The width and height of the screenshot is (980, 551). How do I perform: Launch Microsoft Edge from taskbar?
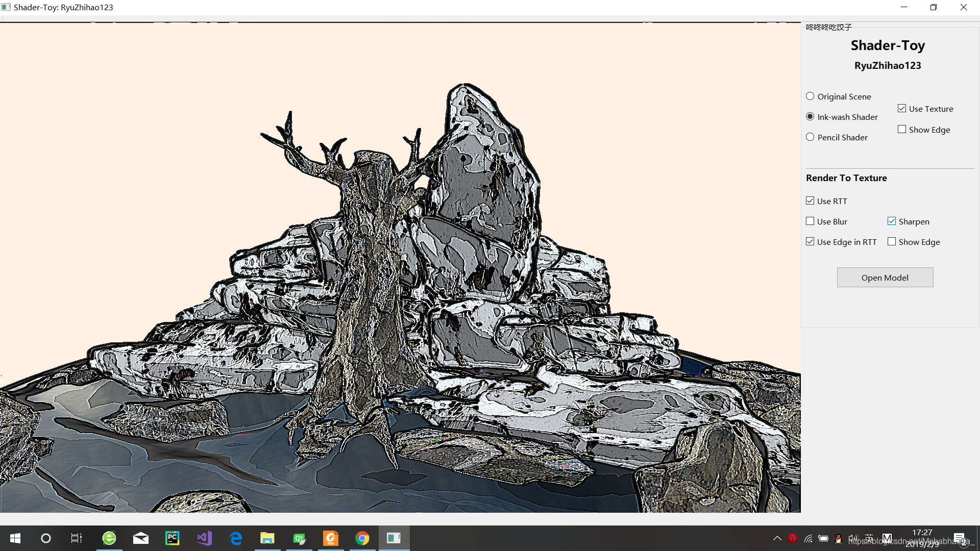(x=236, y=538)
